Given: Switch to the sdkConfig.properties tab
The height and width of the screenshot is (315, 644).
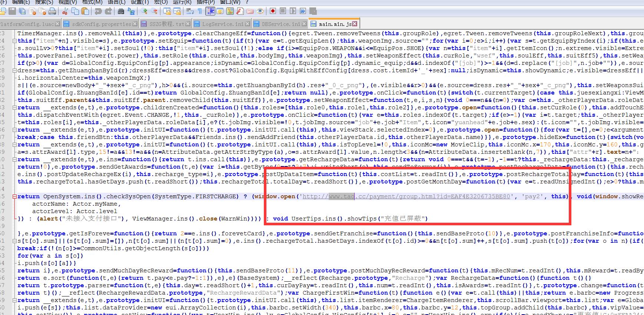Looking at the screenshot, I should click(101, 24).
